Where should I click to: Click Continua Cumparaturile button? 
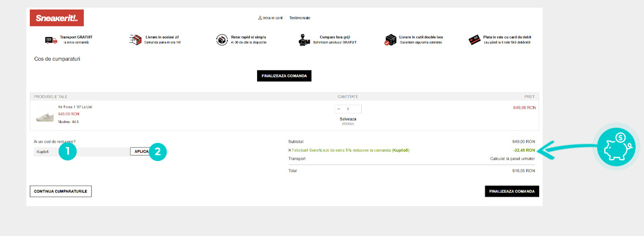tap(61, 191)
